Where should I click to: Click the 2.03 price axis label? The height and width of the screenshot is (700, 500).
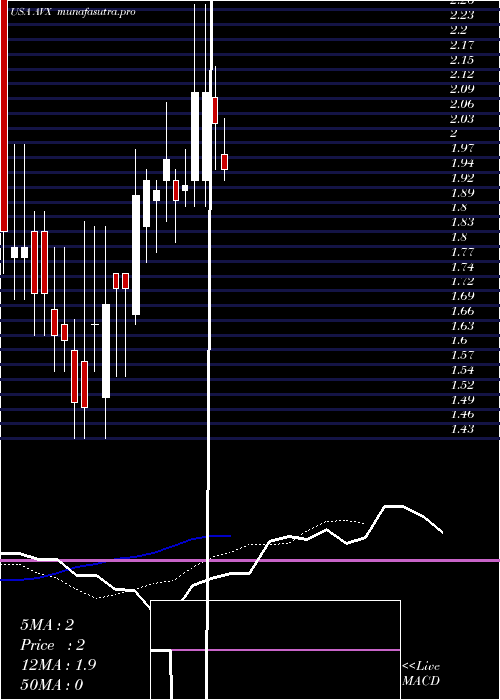462,119
